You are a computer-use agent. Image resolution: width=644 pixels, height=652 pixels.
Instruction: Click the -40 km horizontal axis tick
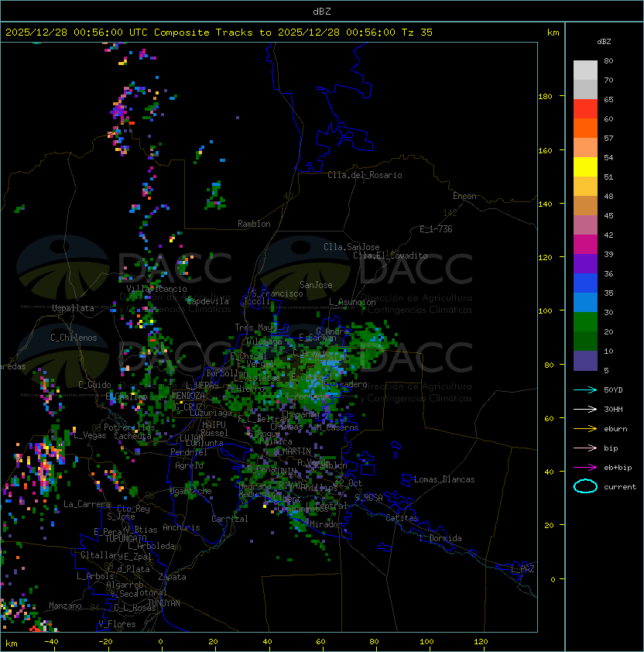(x=51, y=642)
